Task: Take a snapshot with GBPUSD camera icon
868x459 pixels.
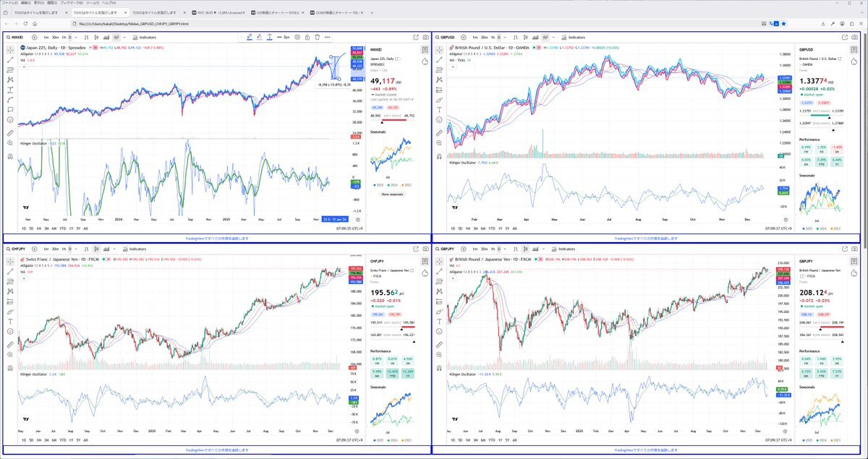Action: point(855,37)
